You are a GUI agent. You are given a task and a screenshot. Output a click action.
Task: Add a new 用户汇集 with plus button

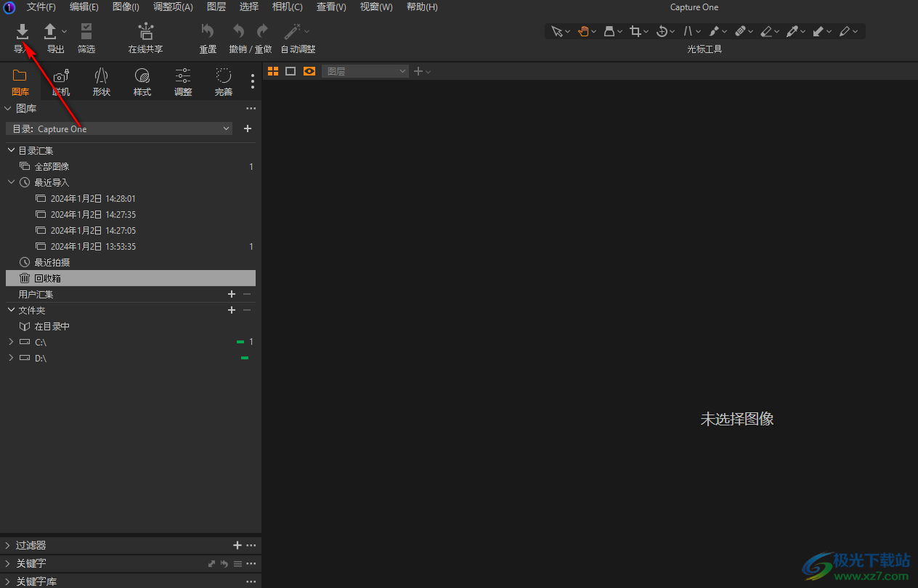coord(232,294)
